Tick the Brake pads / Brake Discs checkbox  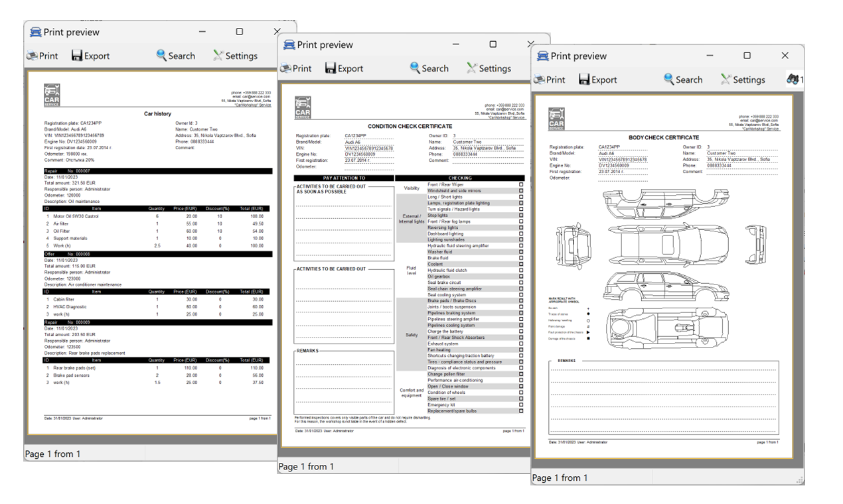(521, 301)
